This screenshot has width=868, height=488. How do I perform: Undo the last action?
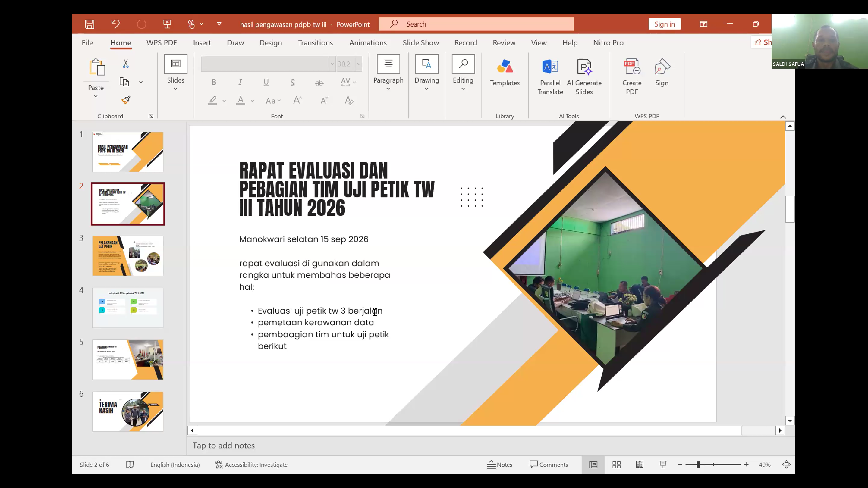[x=115, y=24]
